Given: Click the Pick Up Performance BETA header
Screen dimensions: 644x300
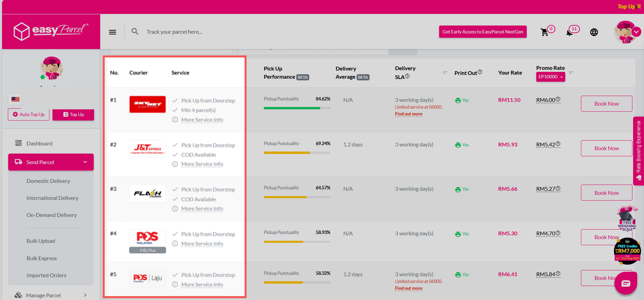Looking at the screenshot, I should (x=286, y=73).
